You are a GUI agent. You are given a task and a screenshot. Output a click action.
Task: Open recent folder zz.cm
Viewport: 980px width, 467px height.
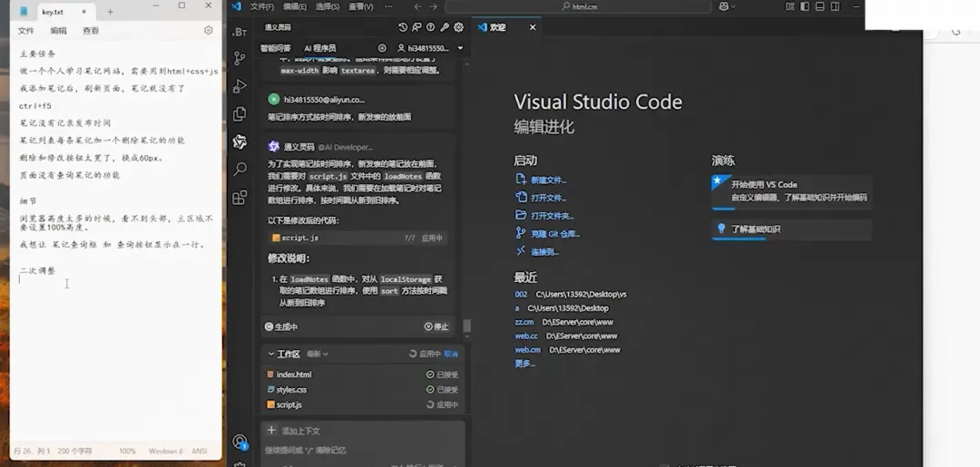click(x=524, y=322)
